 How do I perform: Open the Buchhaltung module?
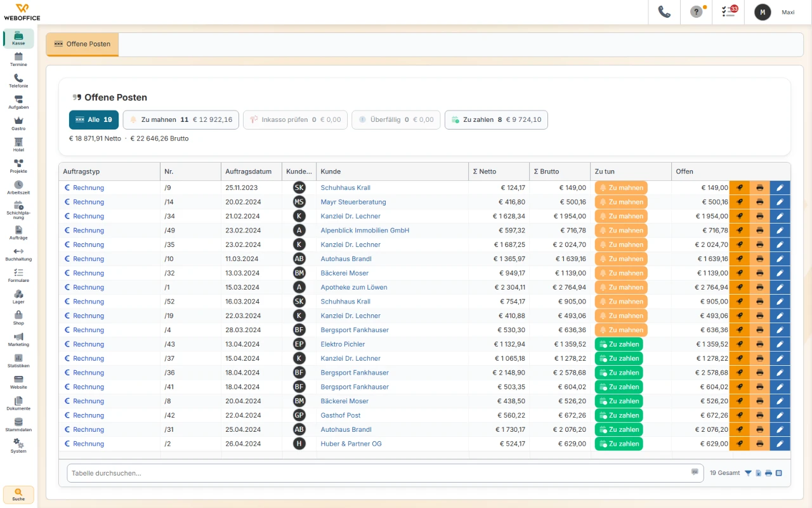18,255
